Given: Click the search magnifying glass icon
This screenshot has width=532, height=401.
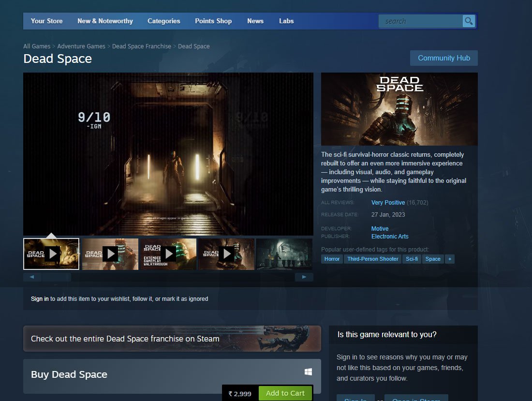Looking at the screenshot, I should (x=468, y=21).
